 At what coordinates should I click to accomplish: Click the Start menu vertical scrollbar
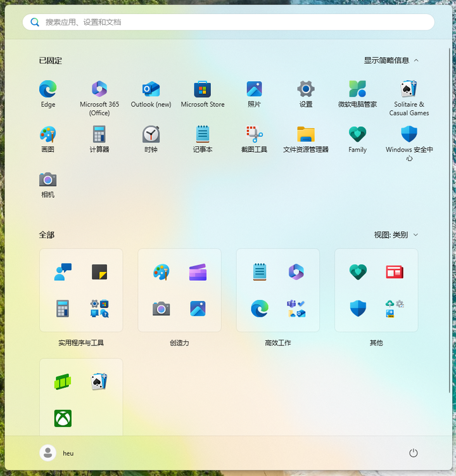point(449,220)
